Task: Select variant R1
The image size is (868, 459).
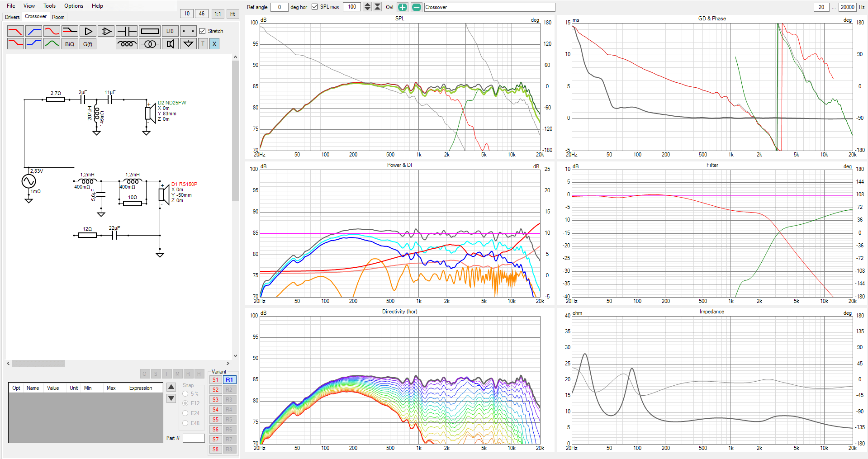Action: (229, 380)
